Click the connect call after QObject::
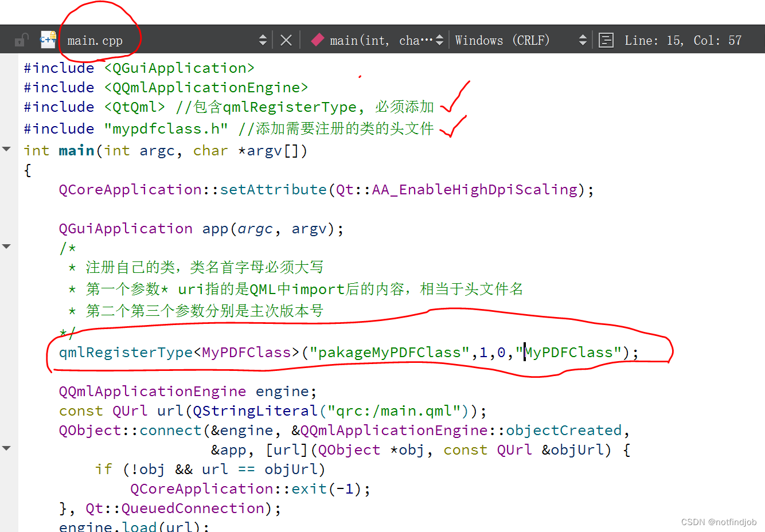The height and width of the screenshot is (532, 765). (170, 430)
